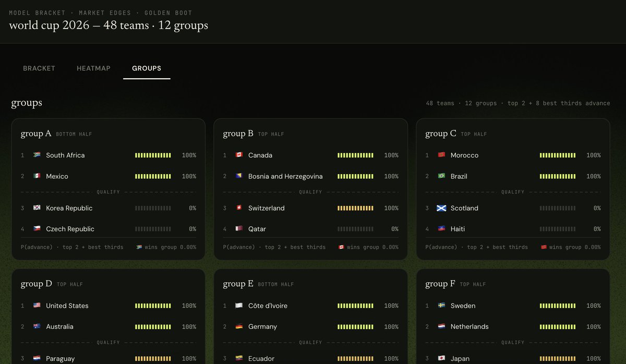Click the Germany flag icon
This screenshot has width=626, height=364.
pyautogui.click(x=239, y=326)
